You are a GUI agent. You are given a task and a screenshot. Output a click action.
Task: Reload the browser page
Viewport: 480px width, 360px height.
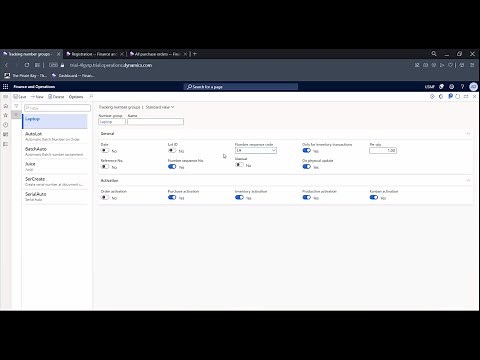(x=27, y=65)
